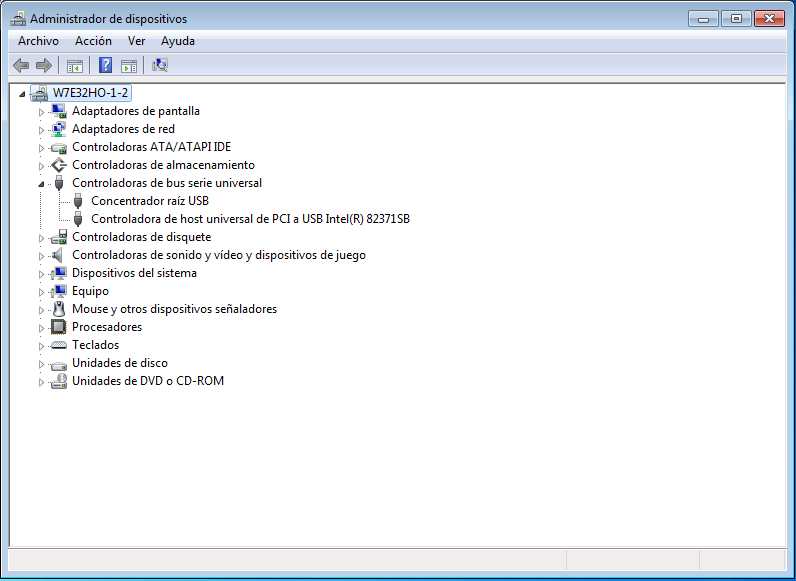Collapse the W7E32HO-1-2 root node
This screenshot has width=796, height=581.
[x=22, y=93]
